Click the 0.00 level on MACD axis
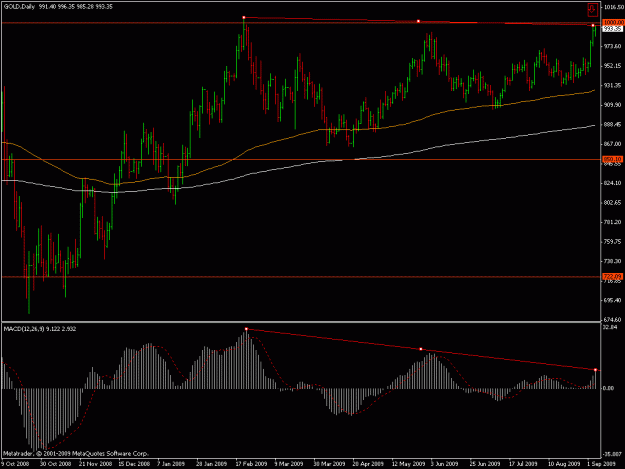Viewport: 625px width, 469px height. (608, 388)
